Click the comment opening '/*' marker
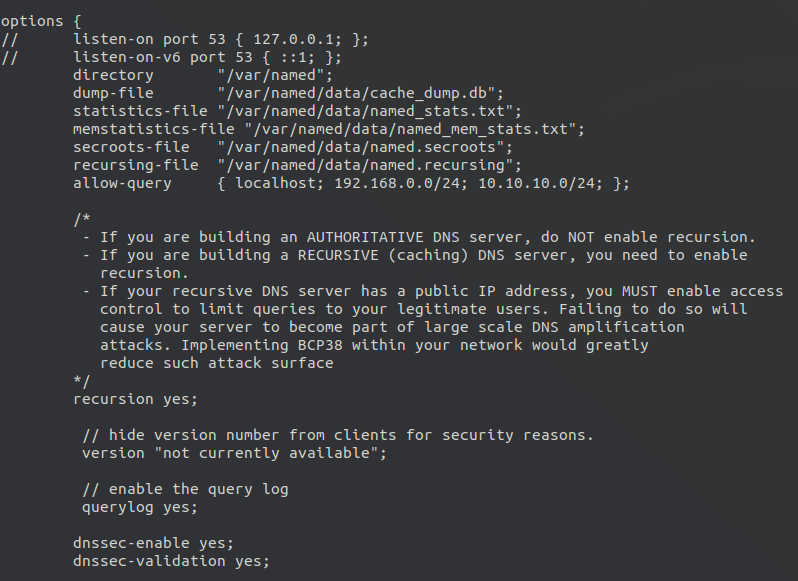798x581 pixels. (x=82, y=219)
